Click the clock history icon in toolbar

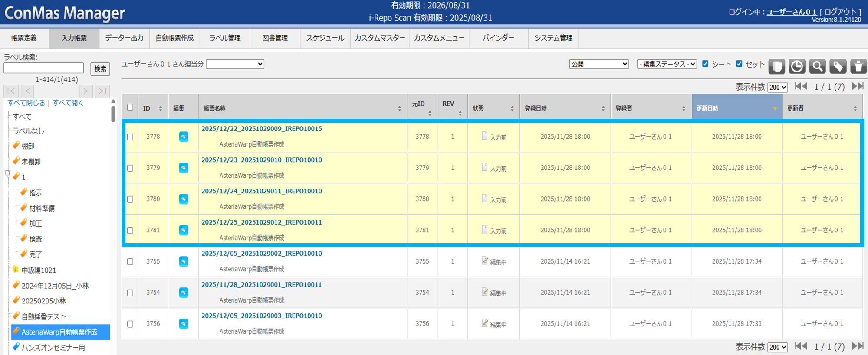point(797,66)
